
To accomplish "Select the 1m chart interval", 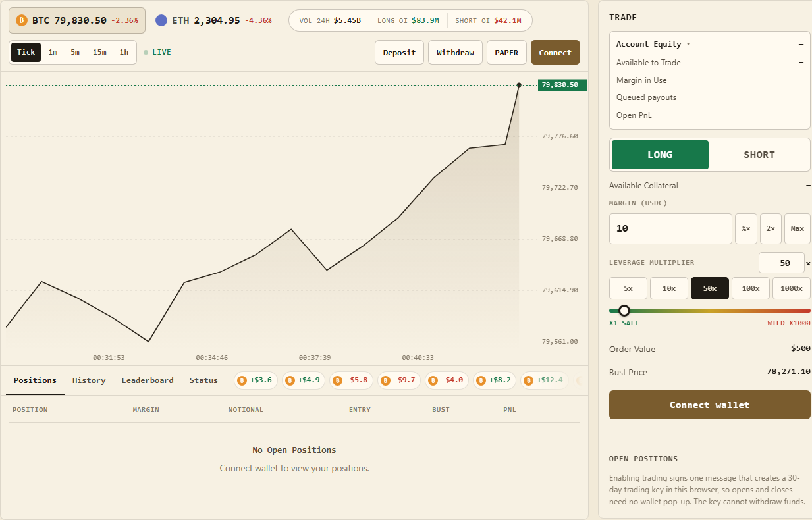I will pyautogui.click(x=53, y=52).
